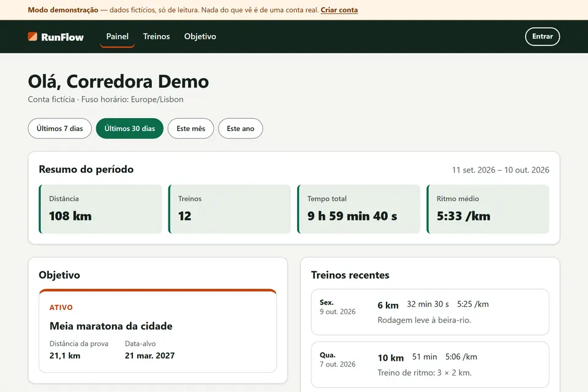Go to the Objetivo nav tab
The image size is (588, 392).
(200, 36)
